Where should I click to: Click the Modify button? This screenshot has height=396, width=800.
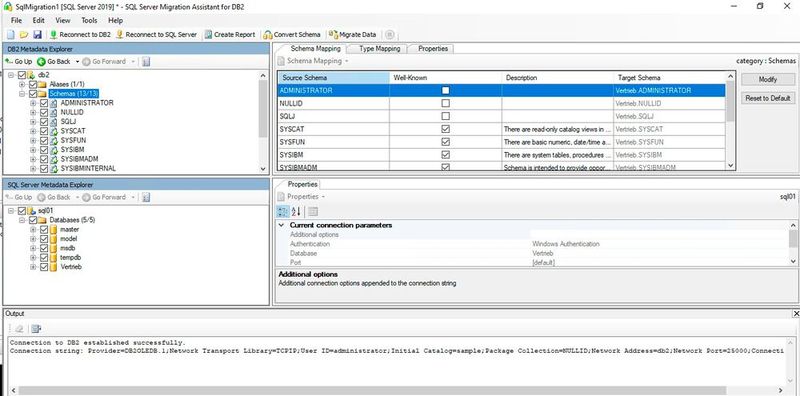[x=768, y=80]
